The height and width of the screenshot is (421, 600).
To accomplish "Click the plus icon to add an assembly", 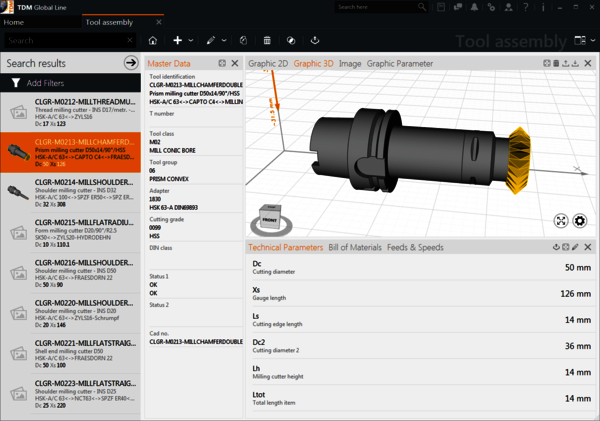I will [x=178, y=40].
